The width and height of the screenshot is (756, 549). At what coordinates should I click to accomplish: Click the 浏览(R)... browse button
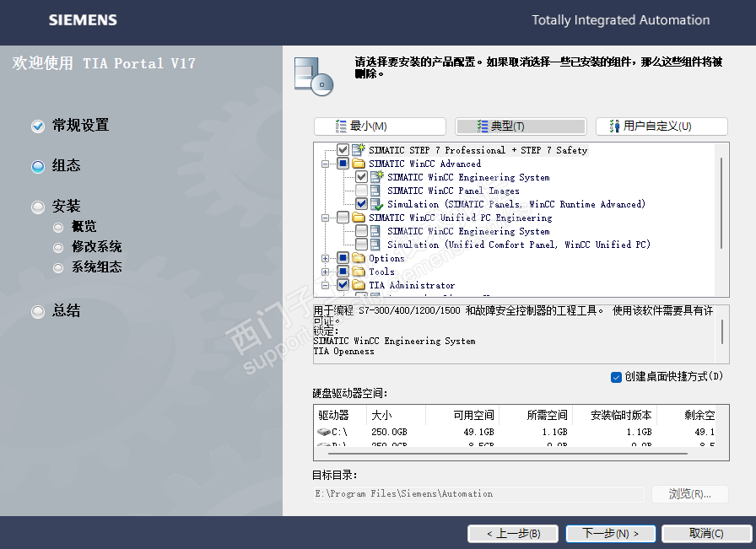(x=689, y=494)
